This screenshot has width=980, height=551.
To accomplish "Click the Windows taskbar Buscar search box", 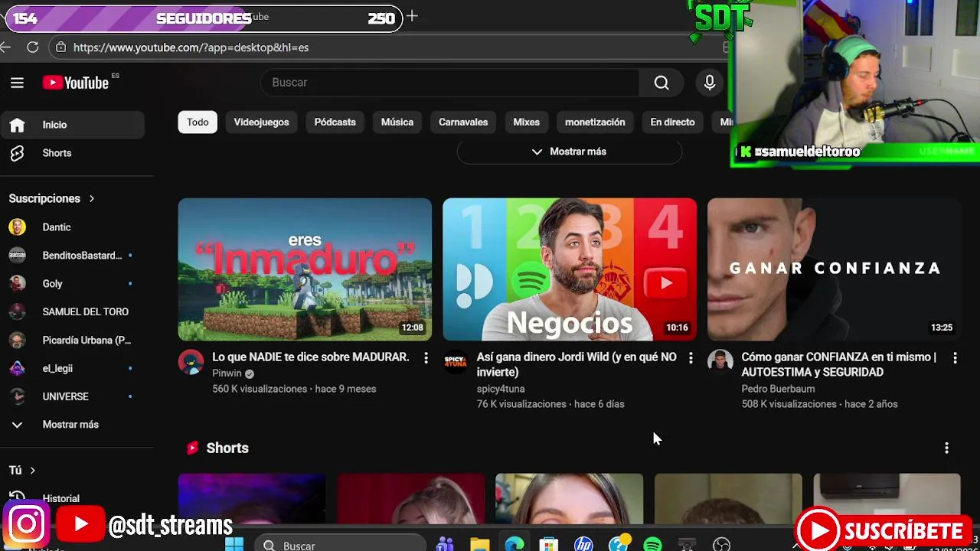I will coord(340,544).
